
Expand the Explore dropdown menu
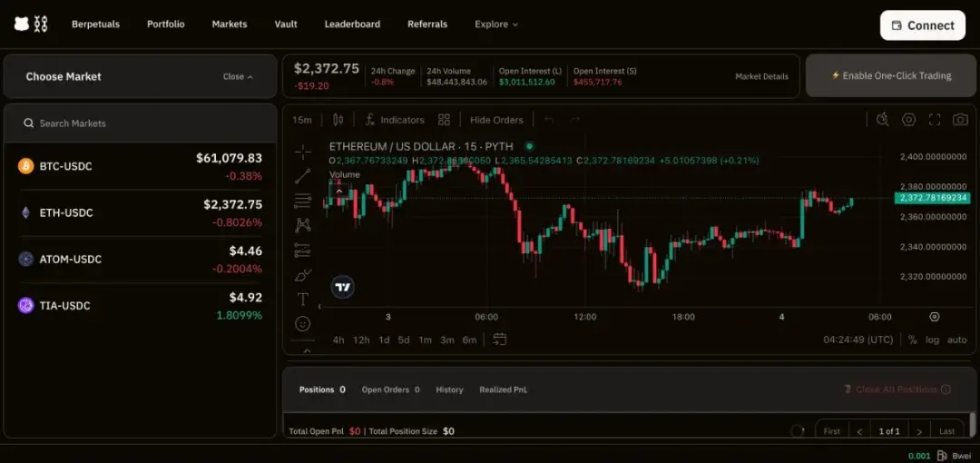495,25
